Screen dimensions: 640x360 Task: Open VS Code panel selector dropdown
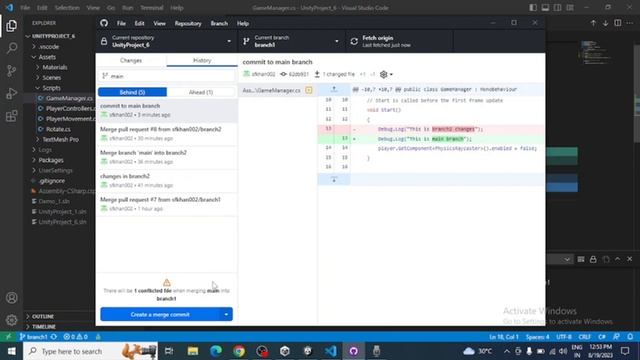tap(567, 259)
